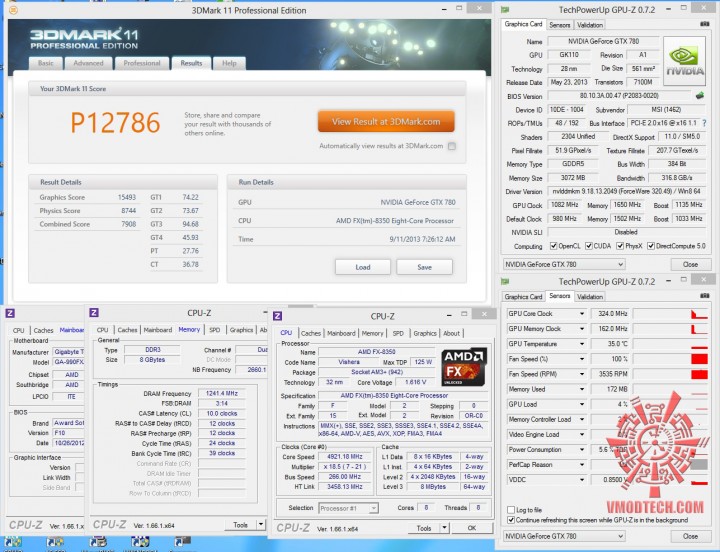Click the camera screenshot icon in upper GPU-Z window

click(x=704, y=24)
